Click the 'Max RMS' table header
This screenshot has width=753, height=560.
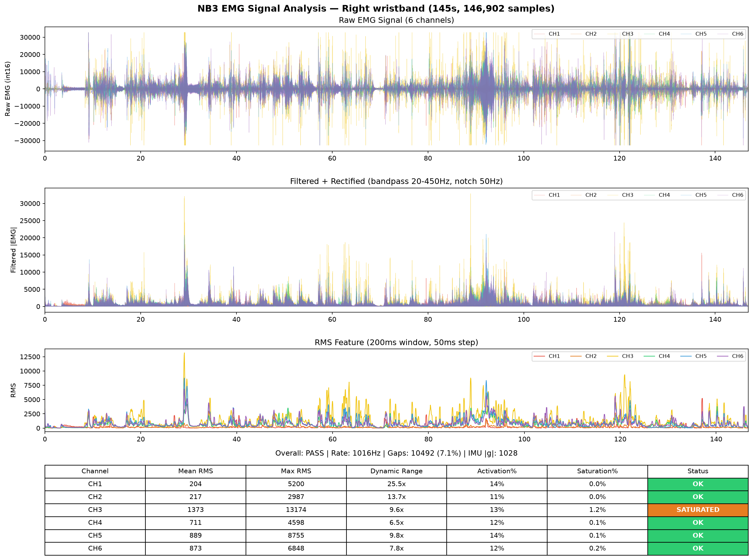[296, 471]
